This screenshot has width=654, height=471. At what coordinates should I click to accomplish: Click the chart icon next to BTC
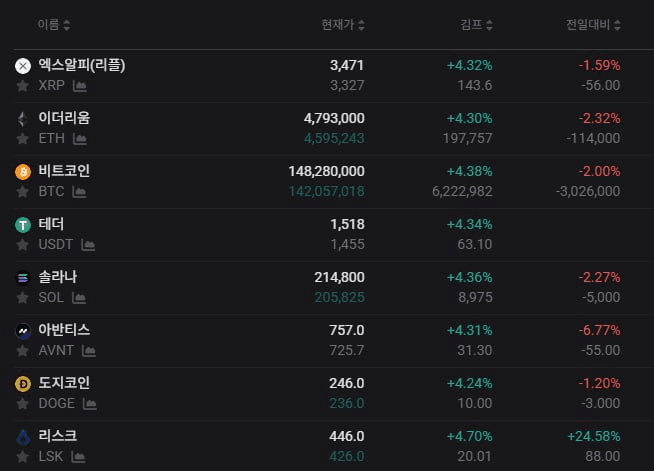point(79,192)
